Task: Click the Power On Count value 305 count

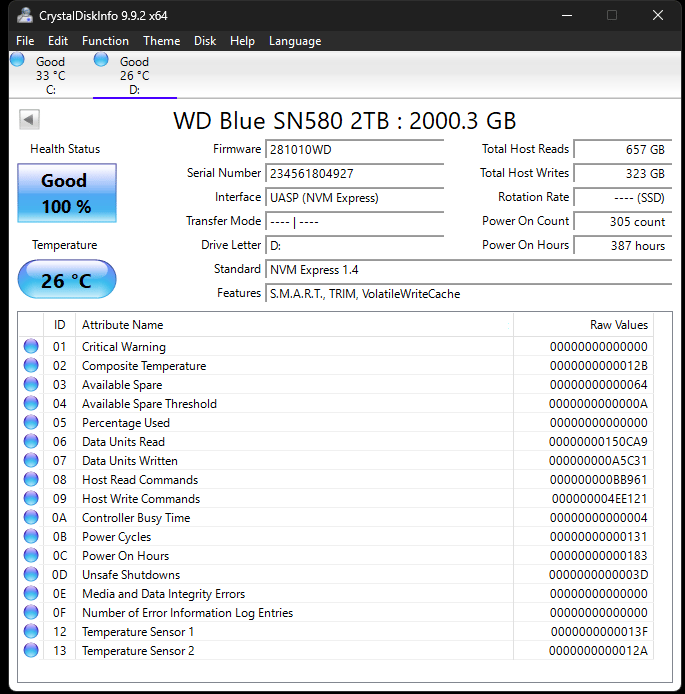Action: click(623, 221)
